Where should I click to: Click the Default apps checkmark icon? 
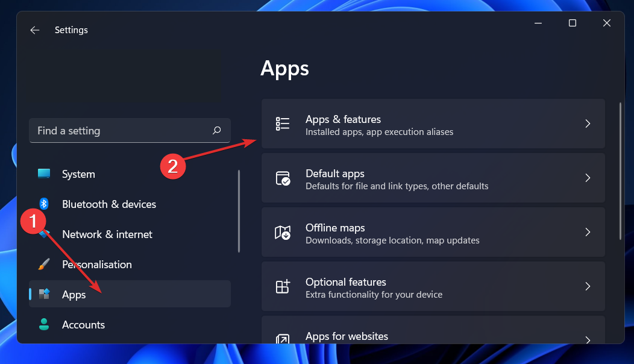(282, 178)
